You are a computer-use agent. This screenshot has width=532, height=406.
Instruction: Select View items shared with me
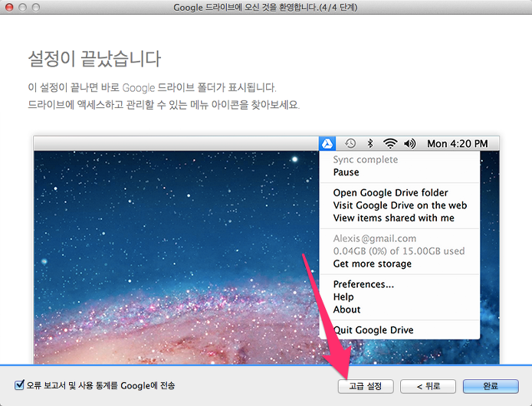[x=393, y=218]
